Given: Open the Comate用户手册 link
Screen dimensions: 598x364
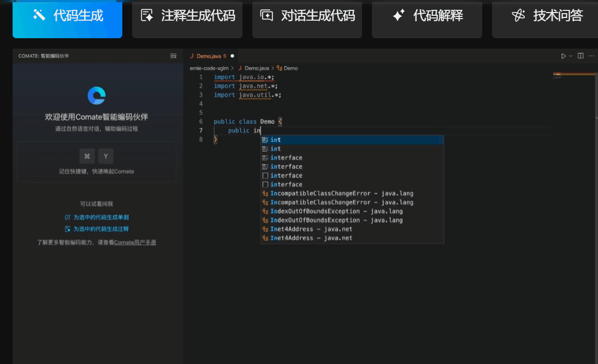Looking at the screenshot, I should click(x=135, y=242).
